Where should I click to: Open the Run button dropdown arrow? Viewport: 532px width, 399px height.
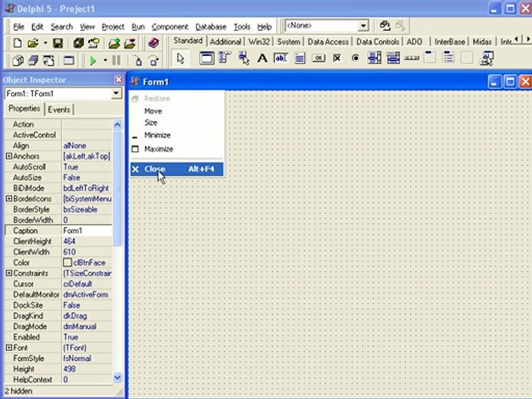pyautogui.click(x=105, y=61)
